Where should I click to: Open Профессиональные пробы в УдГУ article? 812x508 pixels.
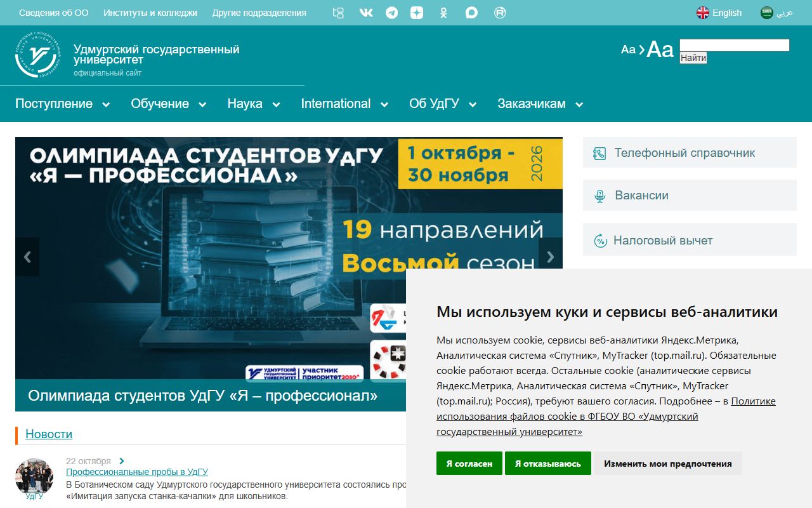137,472
